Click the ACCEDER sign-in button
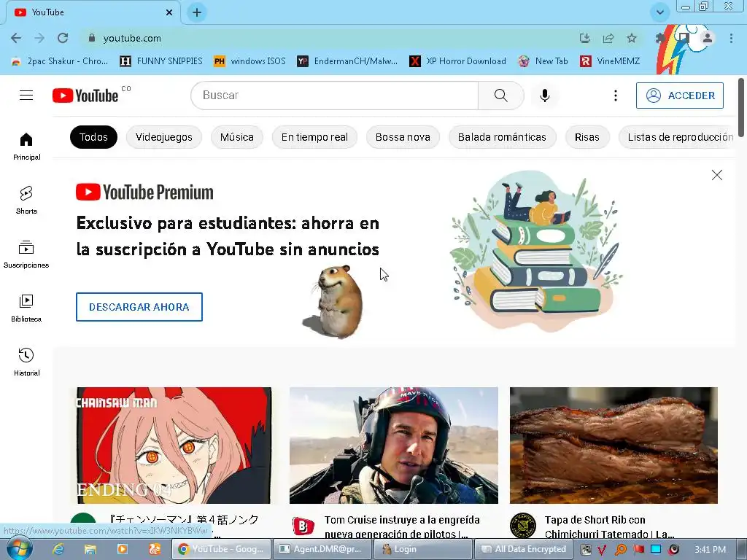The width and height of the screenshot is (747, 560). (680, 96)
